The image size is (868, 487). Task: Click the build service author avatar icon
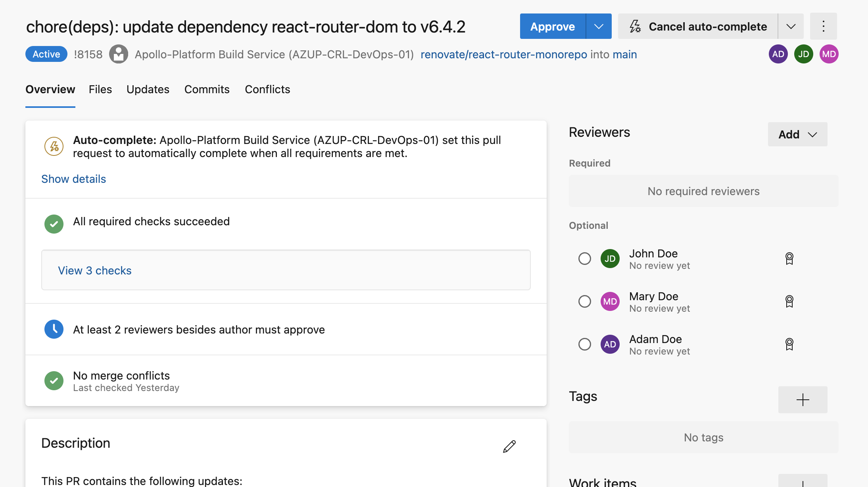coord(119,54)
